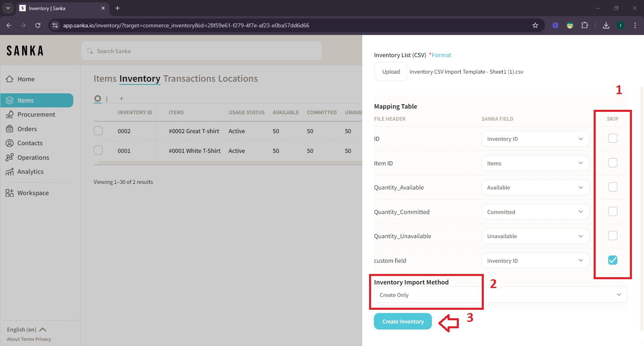Click the Search Sanka input field
This screenshot has height=346, width=644.
pos(201,51)
